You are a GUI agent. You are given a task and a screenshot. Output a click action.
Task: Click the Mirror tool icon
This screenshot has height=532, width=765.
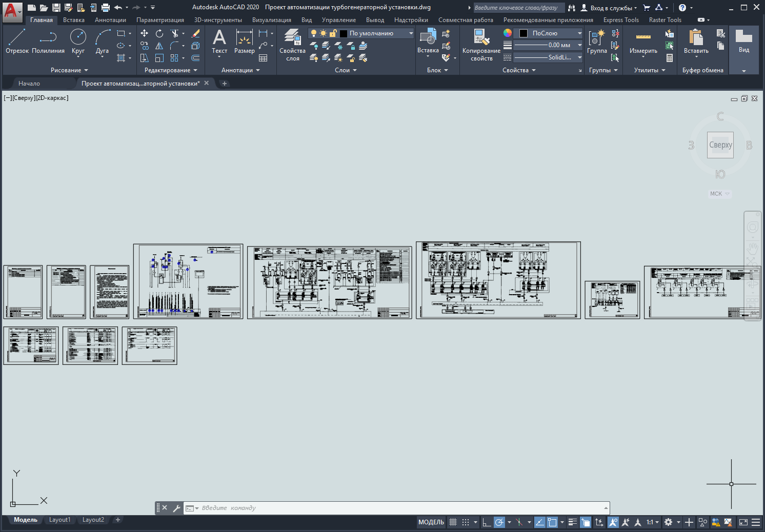click(159, 46)
